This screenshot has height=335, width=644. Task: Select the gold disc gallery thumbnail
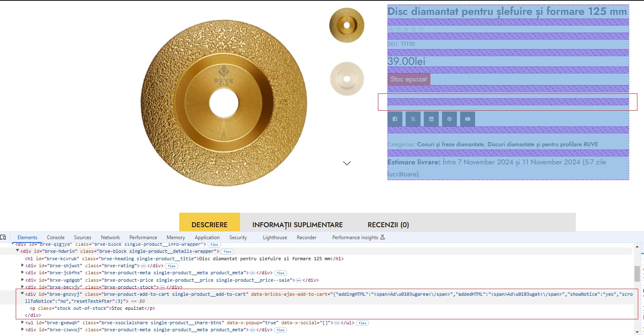tap(347, 25)
